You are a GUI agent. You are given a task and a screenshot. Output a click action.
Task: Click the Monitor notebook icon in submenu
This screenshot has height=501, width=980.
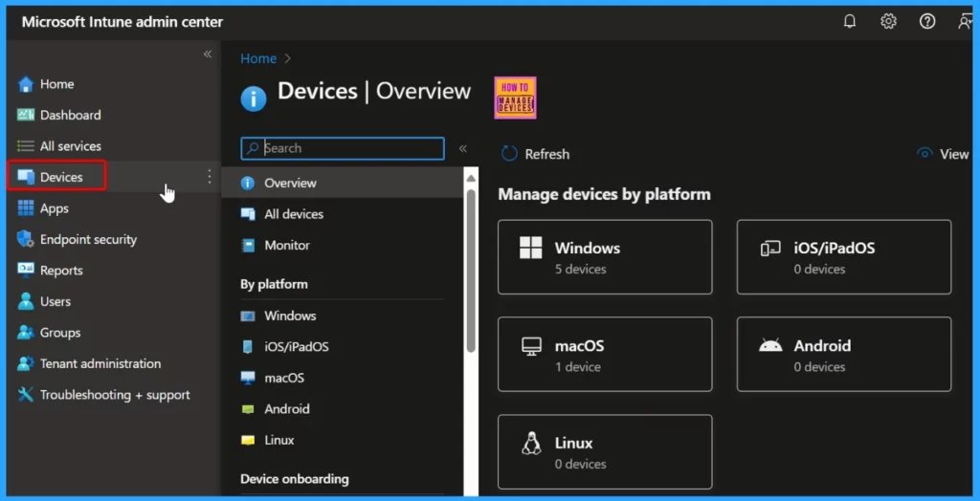[x=248, y=246]
